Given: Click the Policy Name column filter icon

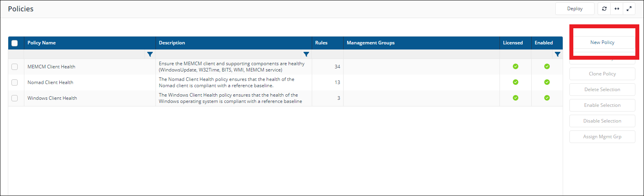Looking at the screenshot, I should tap(150, 54).
